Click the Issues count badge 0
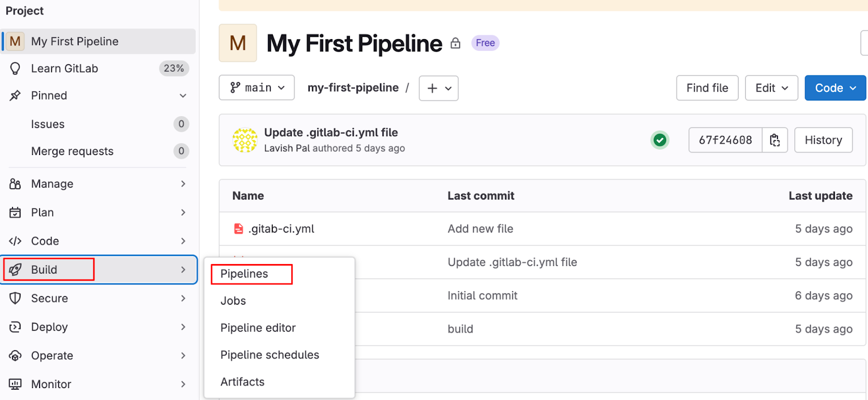868x400 pixels. tap(181, 124)
